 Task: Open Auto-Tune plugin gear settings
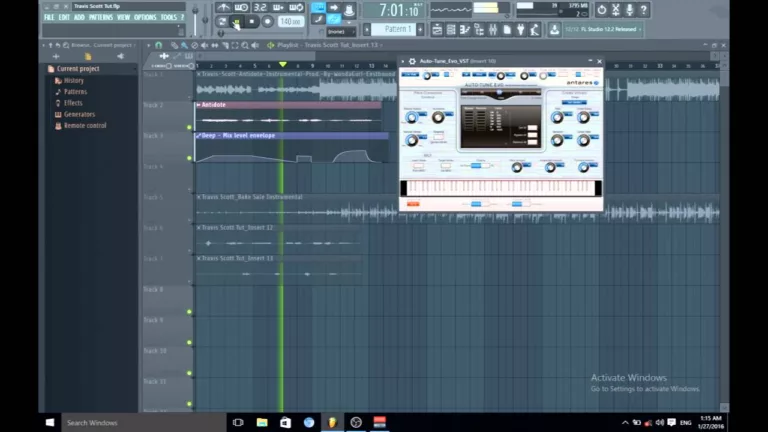tap(412, 61)
